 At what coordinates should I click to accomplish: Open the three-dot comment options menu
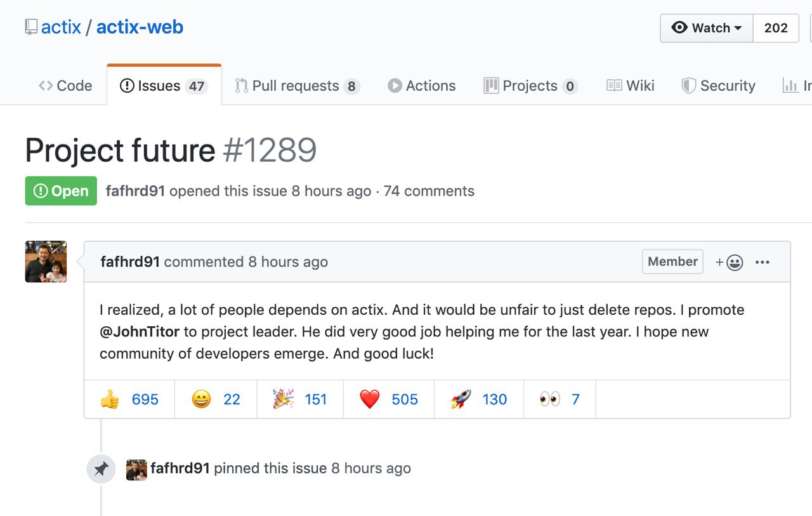click(763, 262)
